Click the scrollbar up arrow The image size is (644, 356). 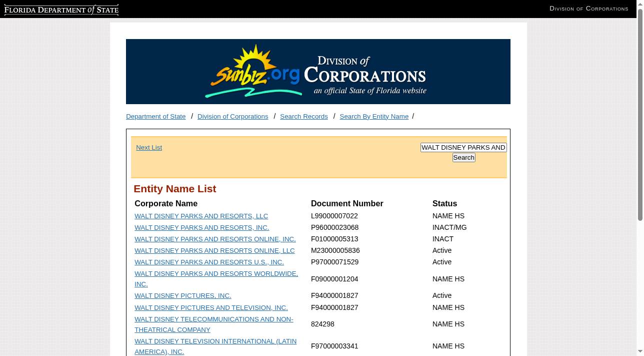click(x=640, y=4)
